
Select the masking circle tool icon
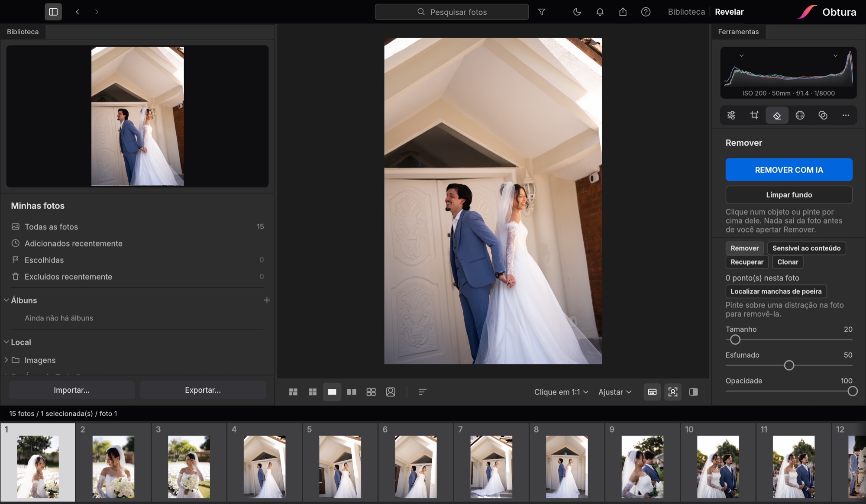(x=800, y=115)
